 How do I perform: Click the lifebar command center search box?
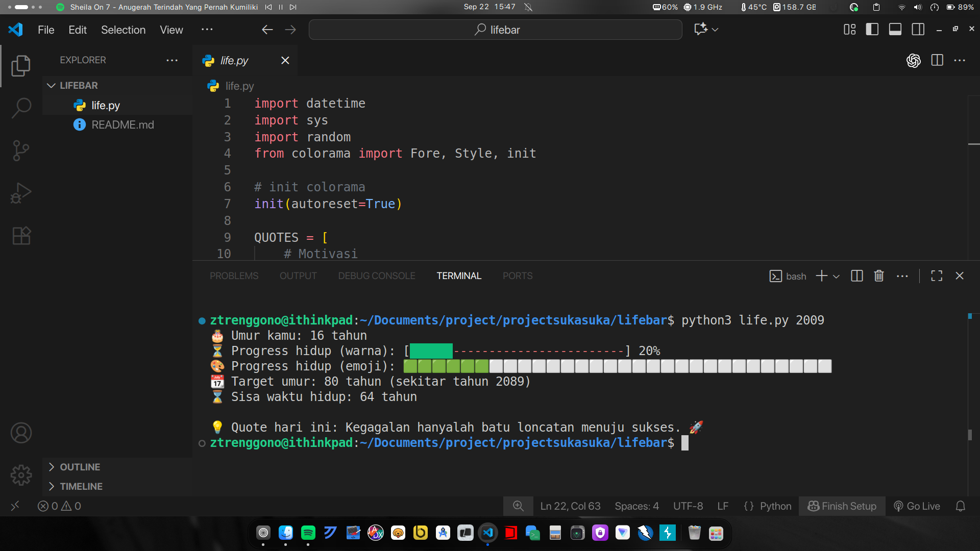point(495,30)
